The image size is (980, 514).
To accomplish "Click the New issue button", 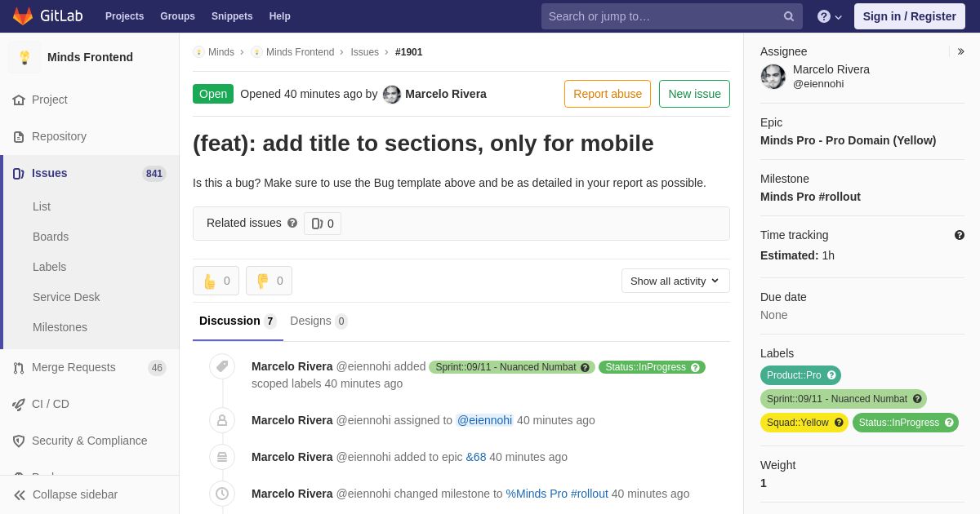I will click(x=694, y=94).
